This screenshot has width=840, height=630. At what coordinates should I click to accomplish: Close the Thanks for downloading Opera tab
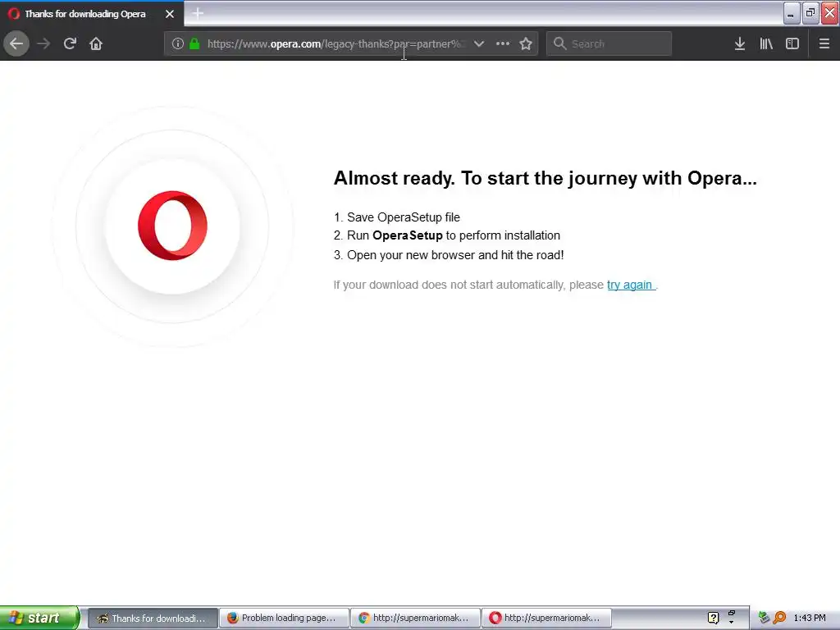click(x=170, y=14)
